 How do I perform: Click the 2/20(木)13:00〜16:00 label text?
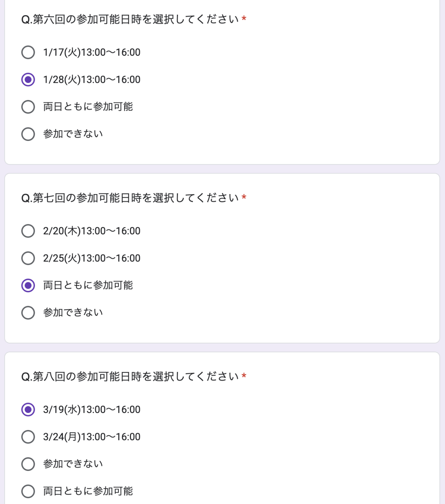point(92,231)
